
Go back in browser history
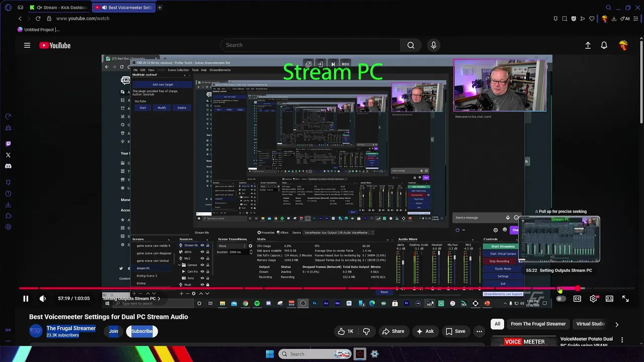[20, 19]
